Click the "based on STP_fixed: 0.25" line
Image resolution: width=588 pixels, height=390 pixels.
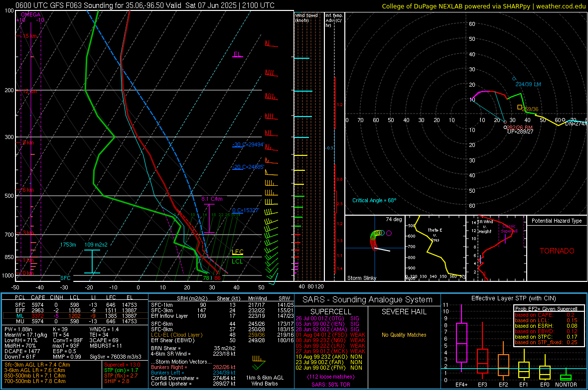(x=546, y=342)
